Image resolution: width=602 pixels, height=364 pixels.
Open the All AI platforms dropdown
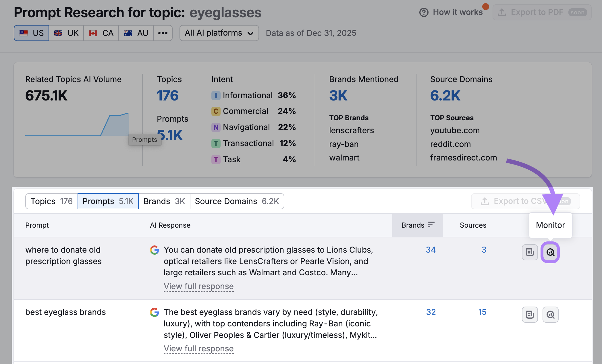click(x=219, y=33)
